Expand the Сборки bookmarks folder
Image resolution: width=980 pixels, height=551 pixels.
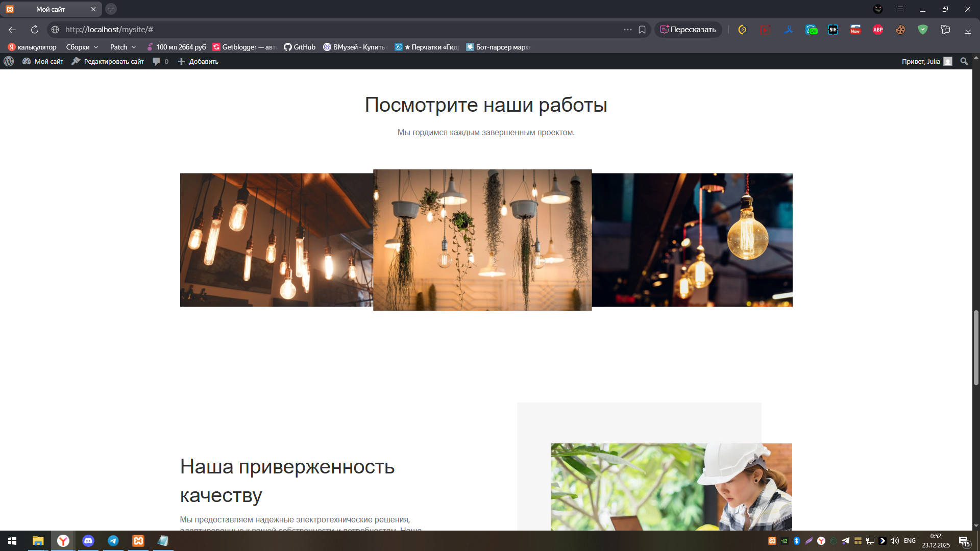(82, 47)
